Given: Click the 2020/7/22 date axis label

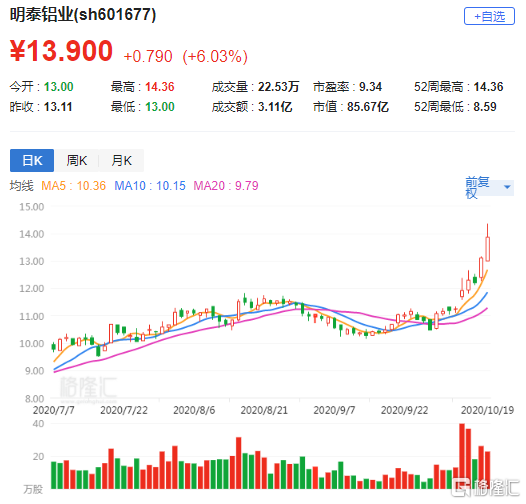Looking at the screenshot, I should [x=124, y=410].
